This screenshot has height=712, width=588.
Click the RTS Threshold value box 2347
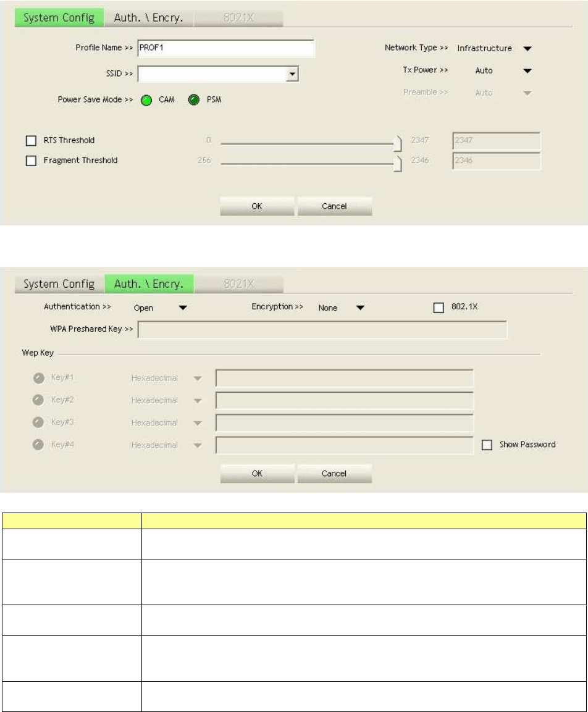point(497,141)
